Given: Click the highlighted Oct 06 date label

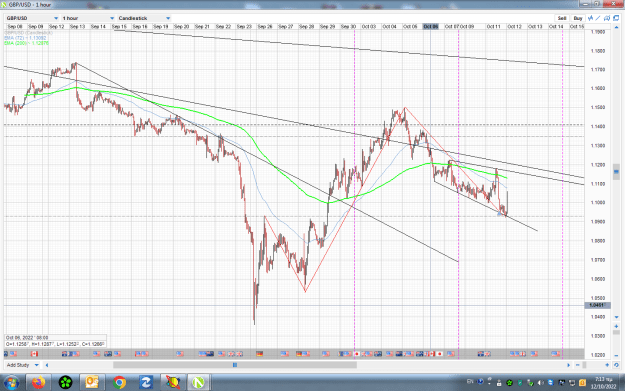Looking at the screenshot, I should [431, 27].
